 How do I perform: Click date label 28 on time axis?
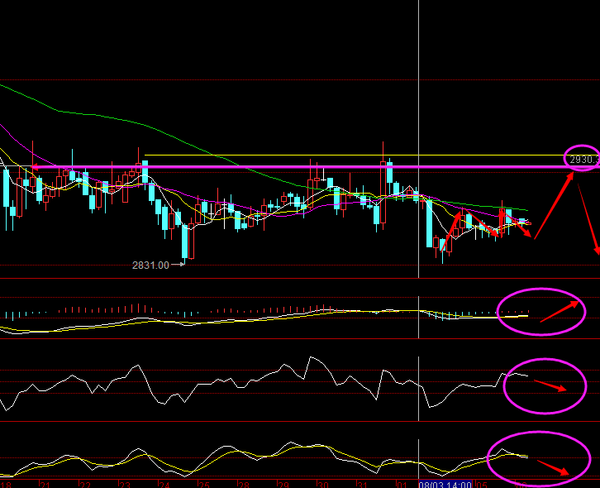244,485
